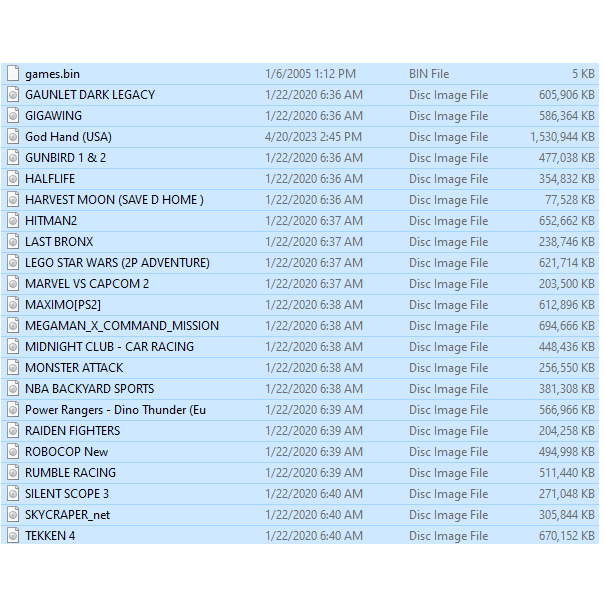Select the HARVEST MOON (SAVE D HOME ) entry
Viewport: 604px width, 604px height.
click(114, 200)
